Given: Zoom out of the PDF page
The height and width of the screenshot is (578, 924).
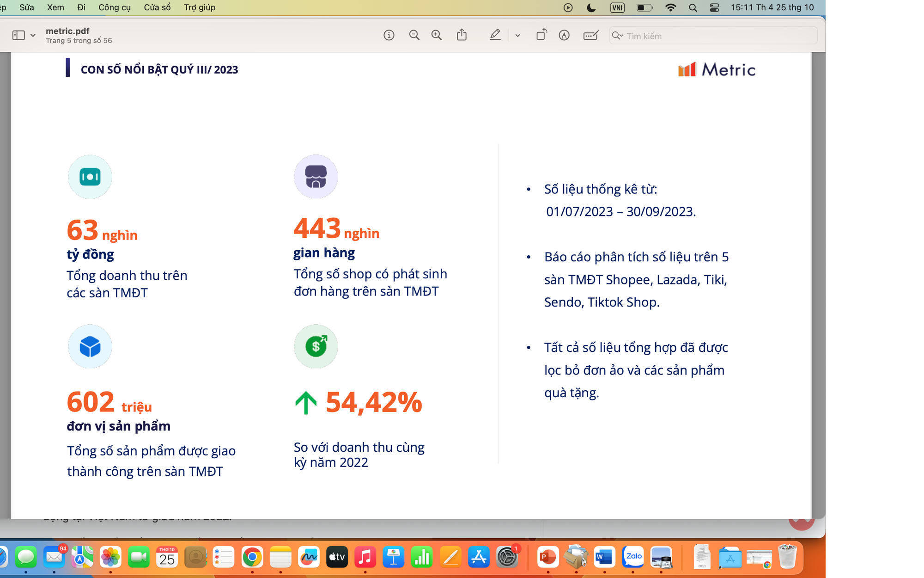Looking at the screenshot, I should 414,35.
